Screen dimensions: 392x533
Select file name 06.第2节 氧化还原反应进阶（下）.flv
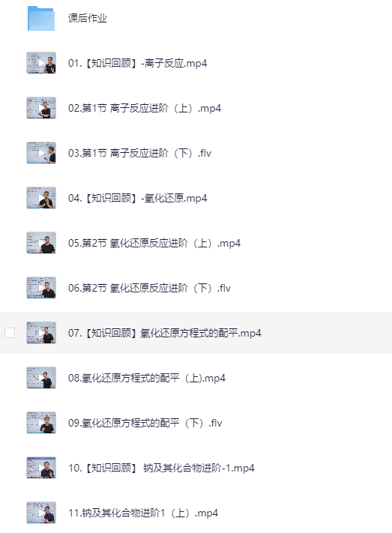(x=149, y=288)
